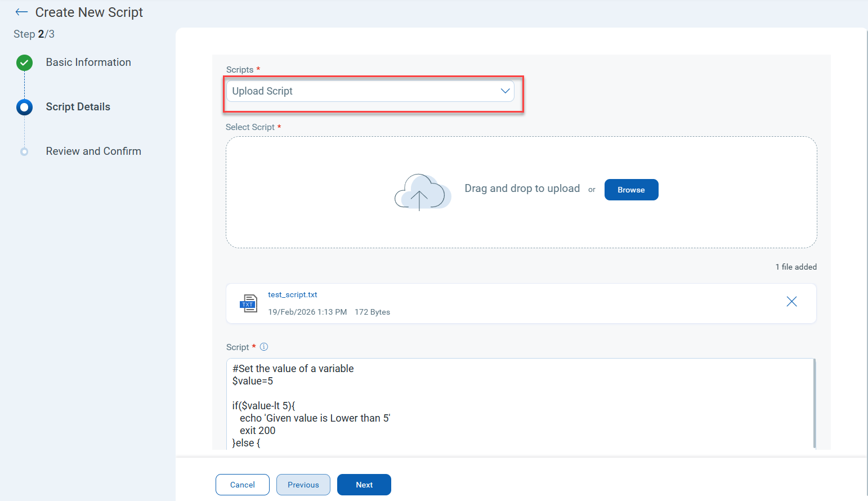This screenshot has height=501, width=868.
Task: Open the test_script.txt file link
Action: 293,294
